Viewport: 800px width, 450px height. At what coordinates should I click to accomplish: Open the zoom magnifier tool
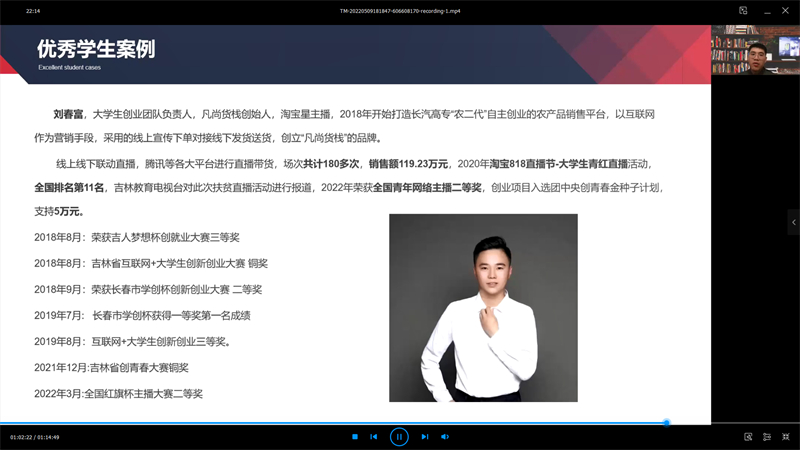748,437
